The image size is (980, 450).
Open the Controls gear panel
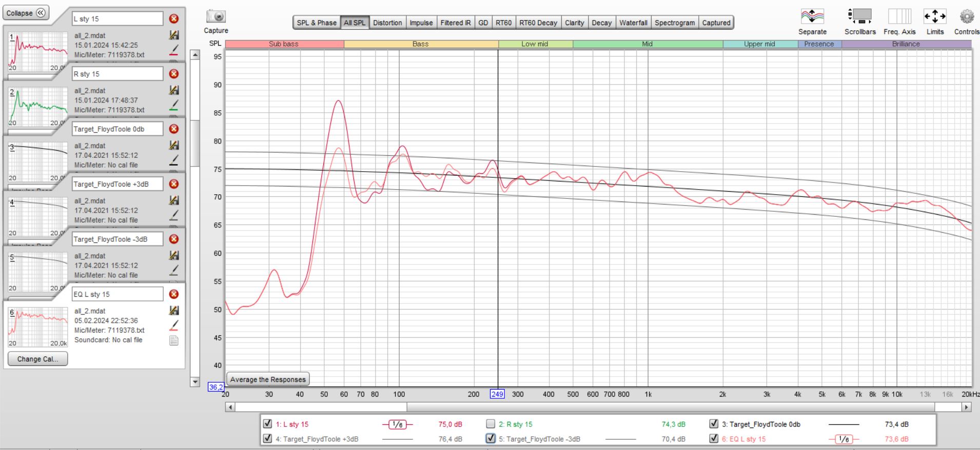tap(967, 16)
